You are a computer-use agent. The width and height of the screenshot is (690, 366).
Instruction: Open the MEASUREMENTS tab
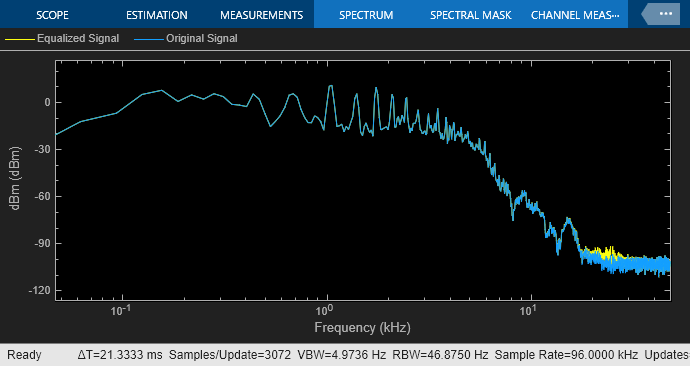[x=261, y=15]
